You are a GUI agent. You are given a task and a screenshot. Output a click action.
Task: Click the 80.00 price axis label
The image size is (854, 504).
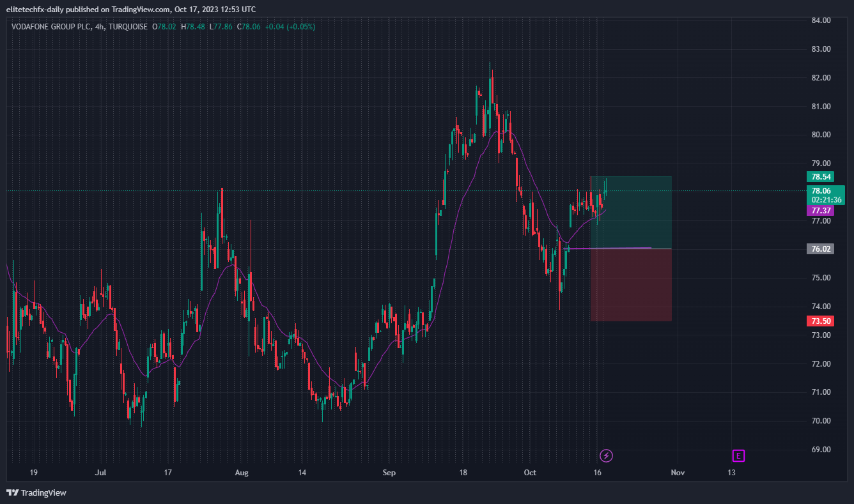tap(821, 135)
